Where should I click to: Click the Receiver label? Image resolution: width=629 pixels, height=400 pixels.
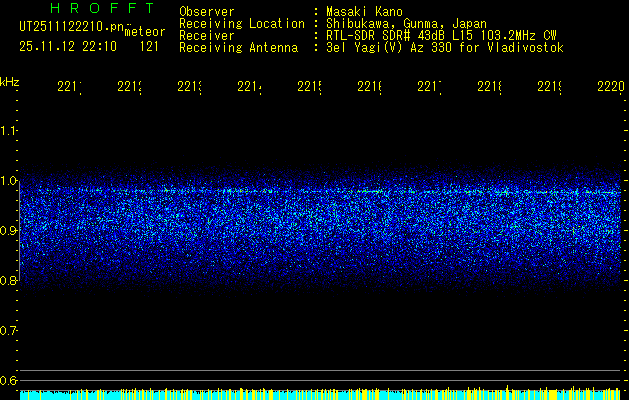click(x=207, y=36)
